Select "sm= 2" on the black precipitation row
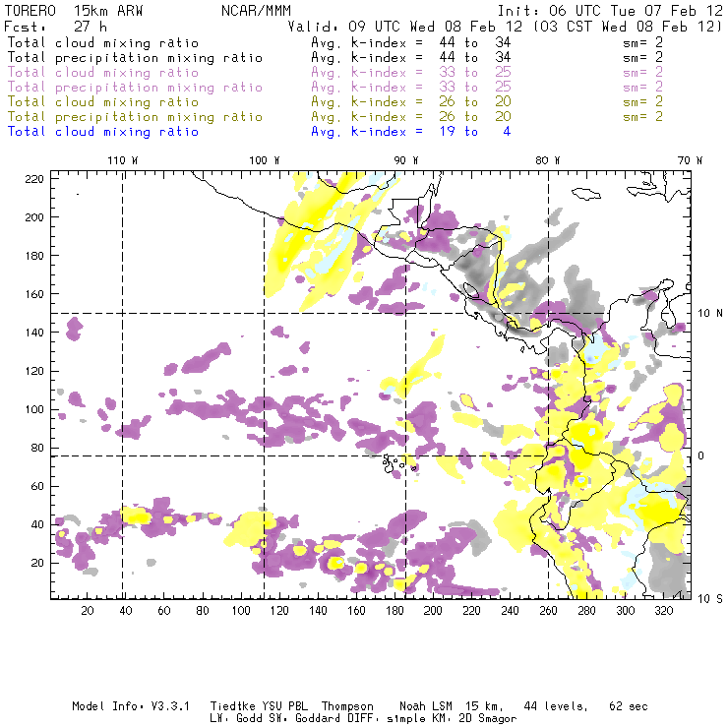Screen dimensions: 728x728 (x=642, y=58)
